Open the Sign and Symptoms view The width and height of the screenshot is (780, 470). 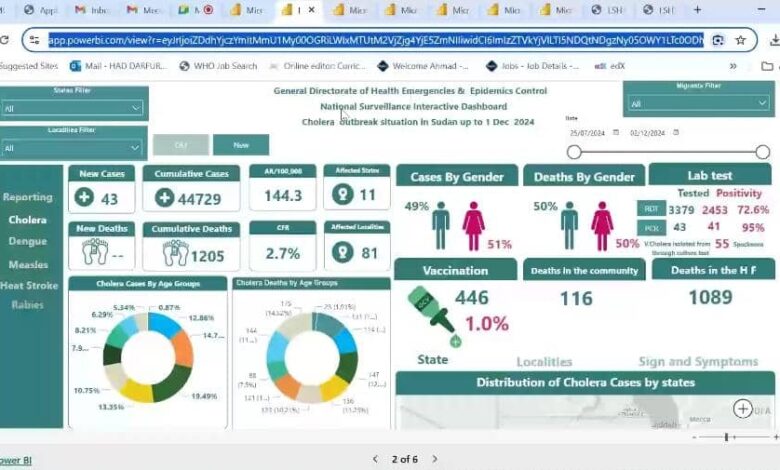698,362
